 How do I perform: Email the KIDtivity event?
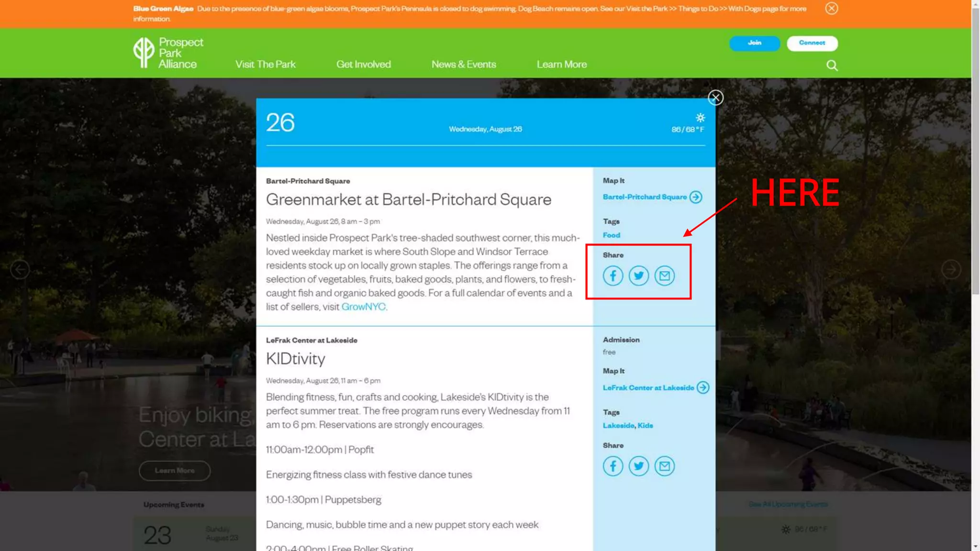tap(664, 466)
